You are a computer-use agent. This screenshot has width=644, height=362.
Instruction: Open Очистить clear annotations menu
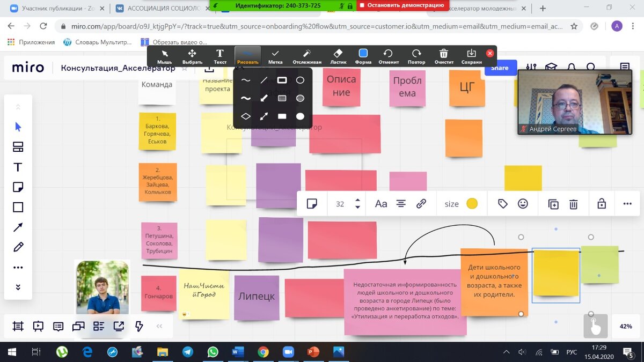click(444, 56)
